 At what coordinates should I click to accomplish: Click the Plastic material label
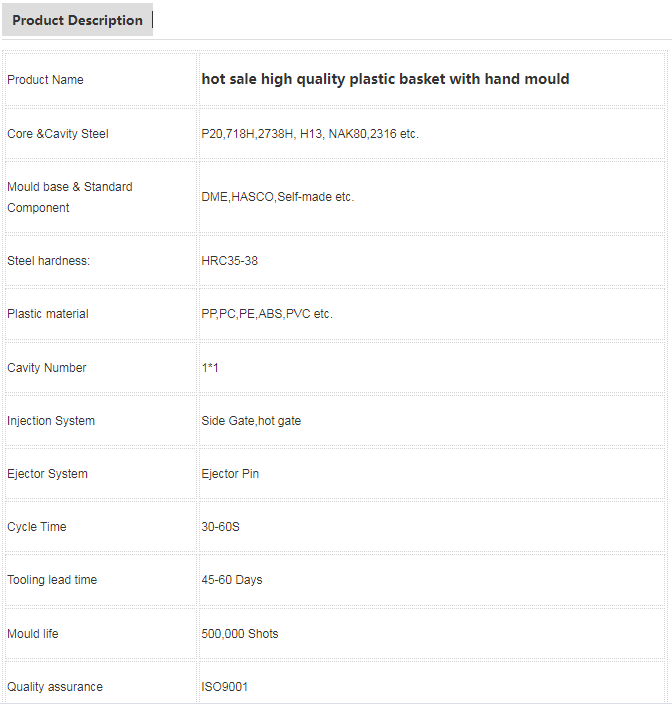(48, 314)
